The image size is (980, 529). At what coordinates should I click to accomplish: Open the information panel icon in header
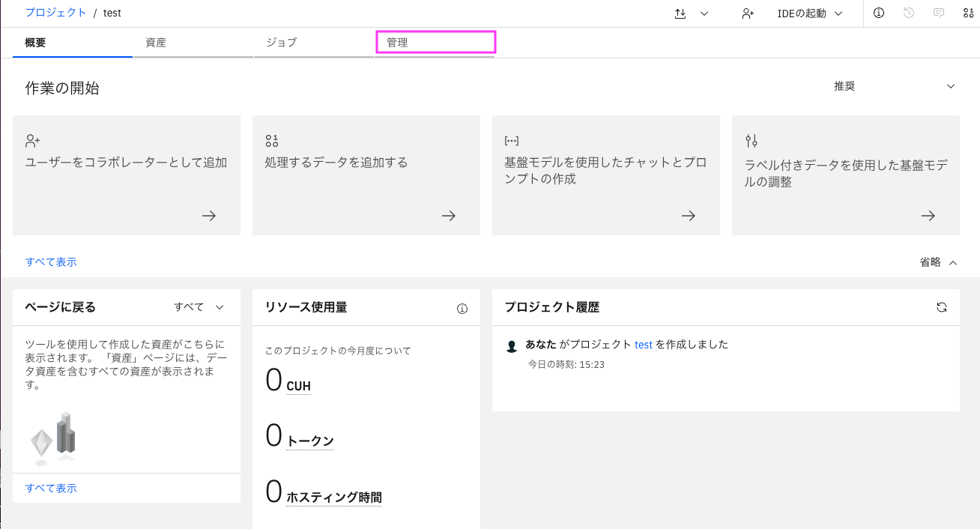pos(879,13)
